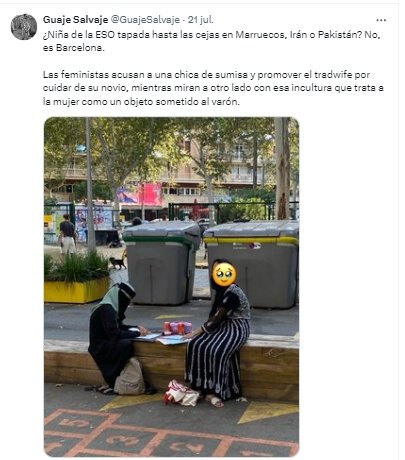This screenshot has height=460, width=405.
Task: Click the seated person in striped skirt
Action: [x=220, y=332]
